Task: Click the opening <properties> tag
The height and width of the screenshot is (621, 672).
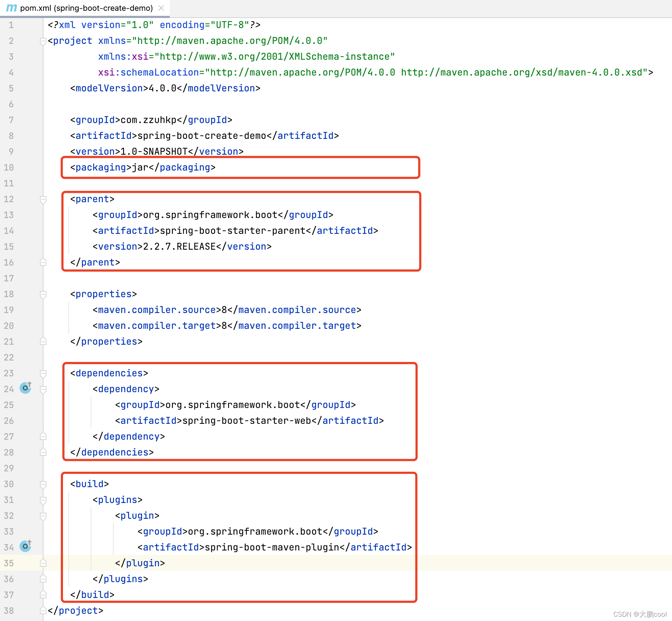Action: tap(104, 294)
